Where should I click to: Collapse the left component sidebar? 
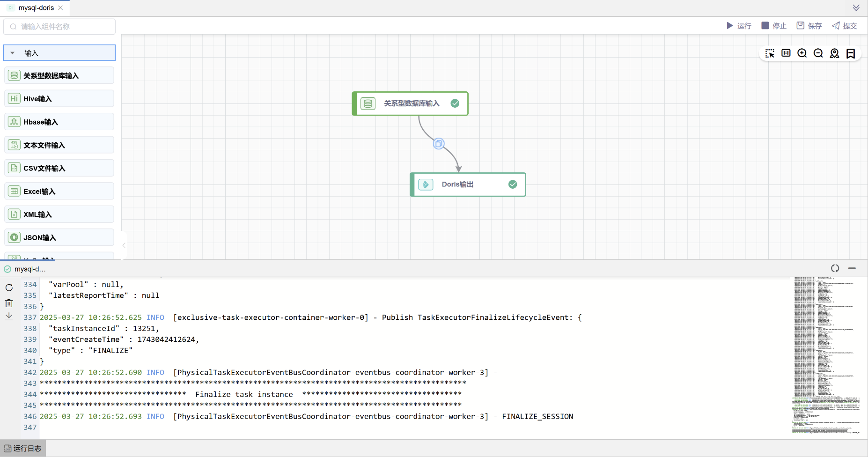pos(124,245)
